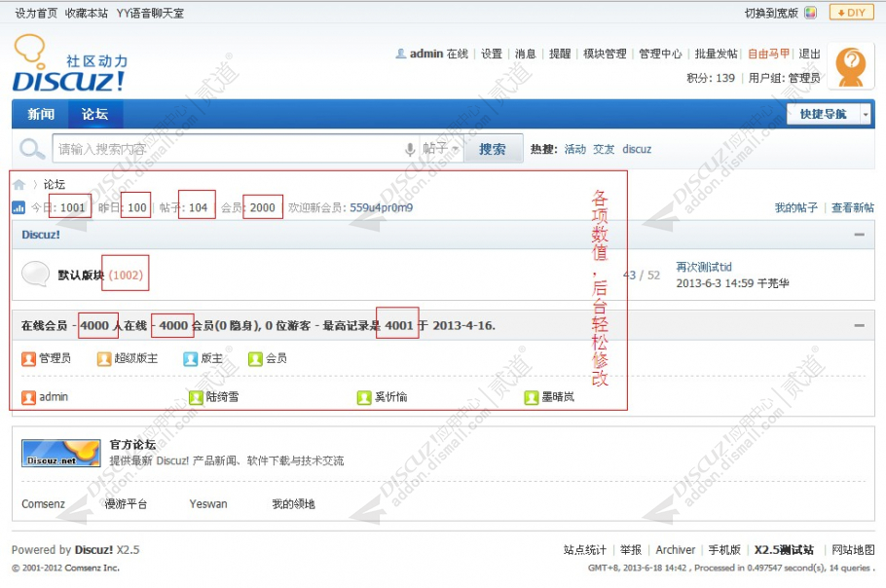Open the X2.5测试站 footer link
Image resolution: width=886 pixels, height=588 pixels.
click(785, 550)
